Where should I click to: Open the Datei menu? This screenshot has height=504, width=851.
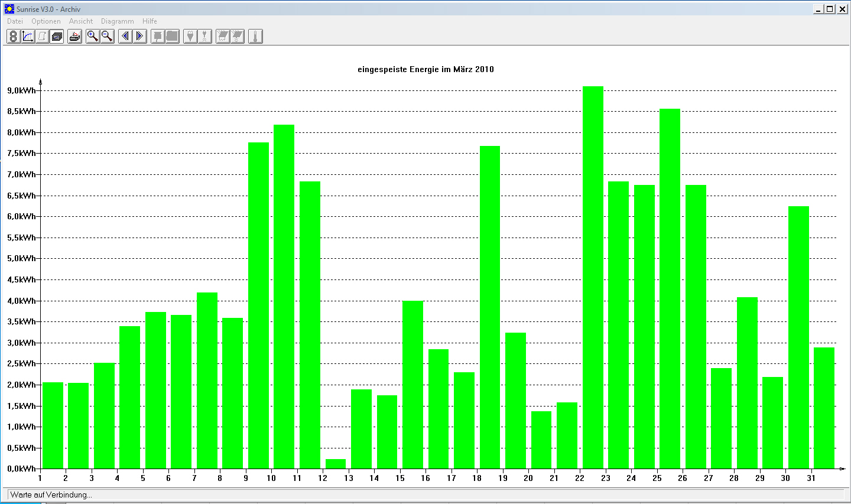[15, 21]
